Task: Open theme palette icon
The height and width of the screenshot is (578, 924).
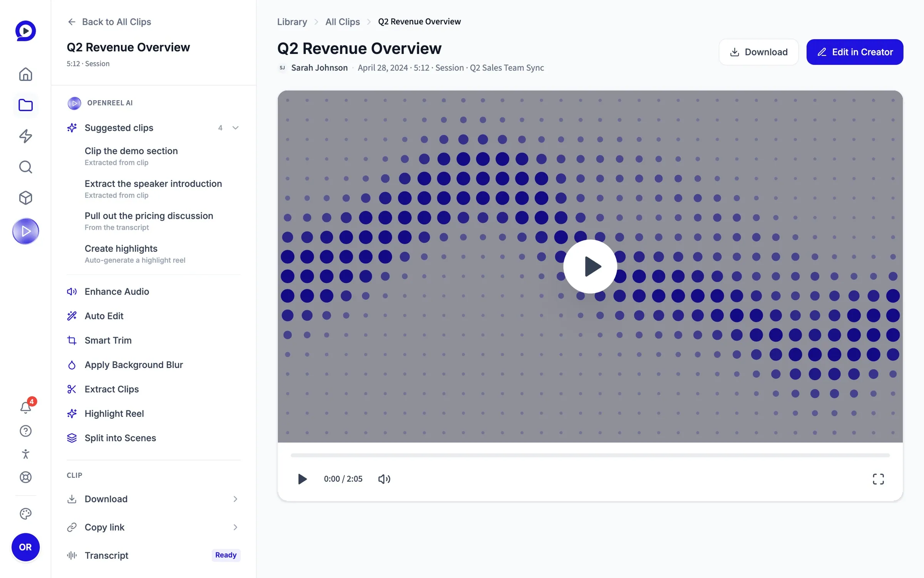Action: (x=25, y=514)
